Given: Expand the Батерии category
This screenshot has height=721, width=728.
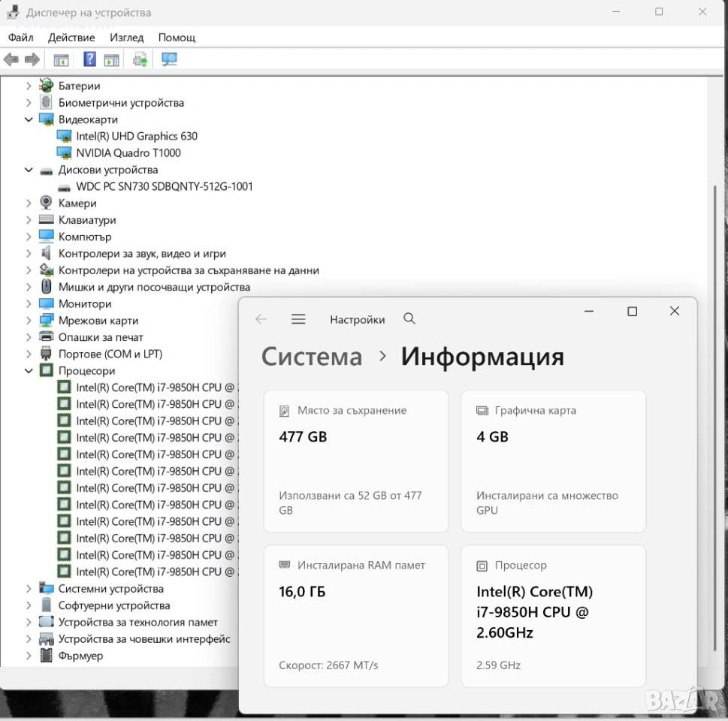Looking at the screenshot, I should 29,86.
